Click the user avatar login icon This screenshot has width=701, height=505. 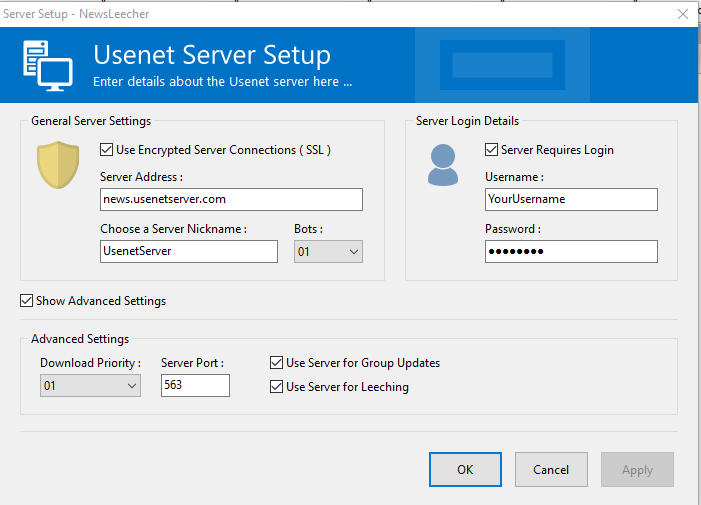coord(443,165)
